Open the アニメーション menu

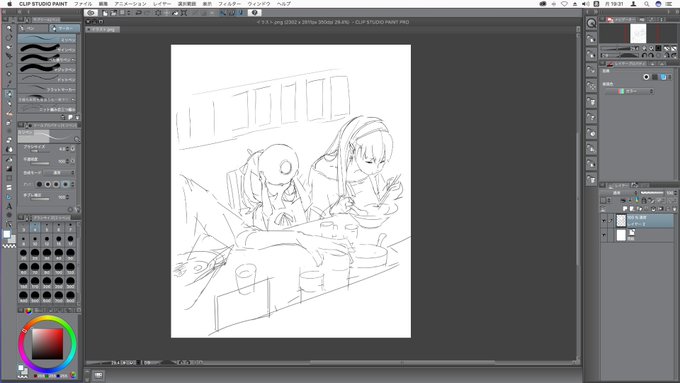click(130, 4)
